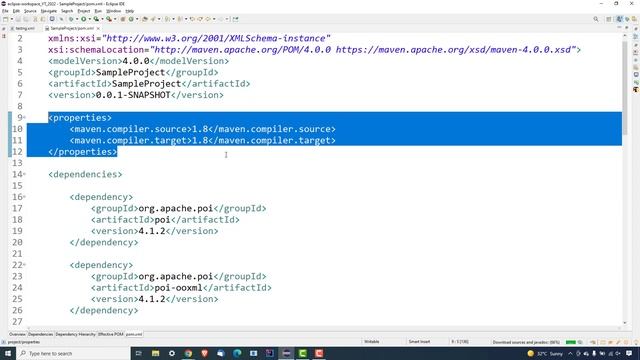
Task: Minimize the editor pane
Action: tap(619, 28)
